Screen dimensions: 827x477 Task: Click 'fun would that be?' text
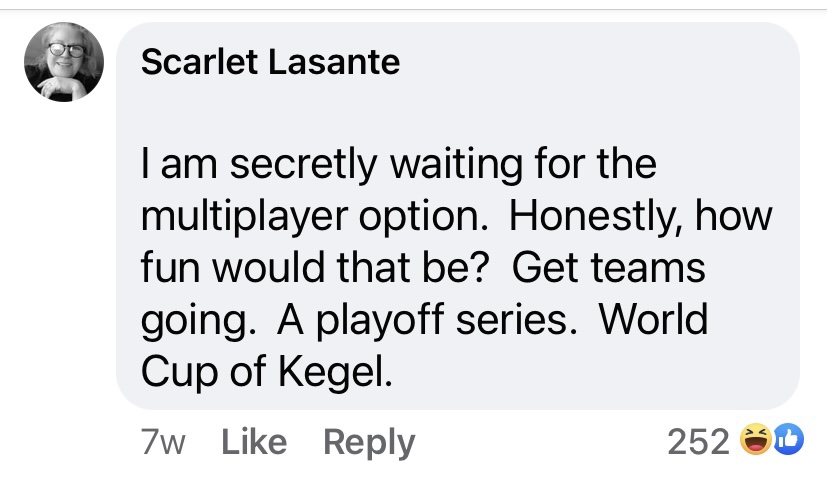322,269
